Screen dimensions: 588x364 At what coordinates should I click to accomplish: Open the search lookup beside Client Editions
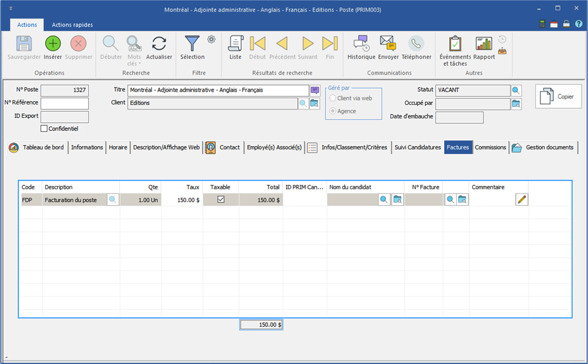[303, 103]
